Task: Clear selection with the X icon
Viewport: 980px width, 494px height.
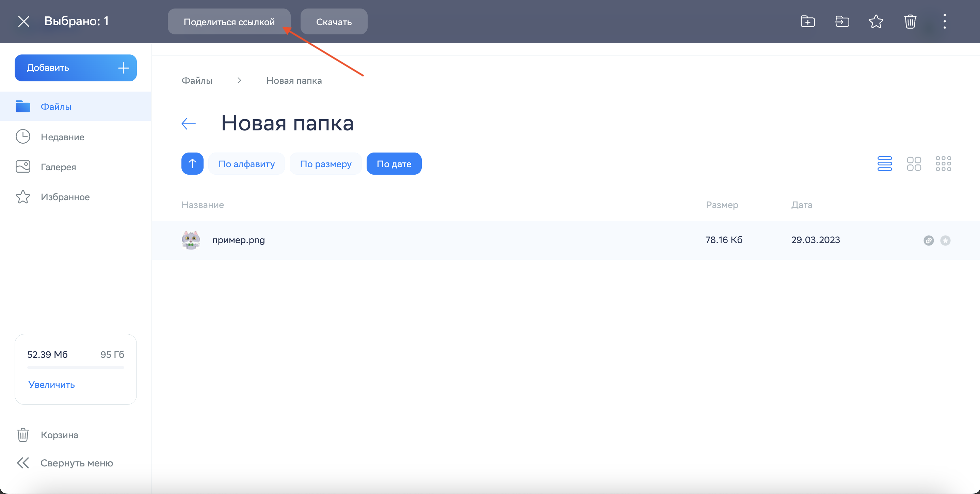Action: [23, 21]
